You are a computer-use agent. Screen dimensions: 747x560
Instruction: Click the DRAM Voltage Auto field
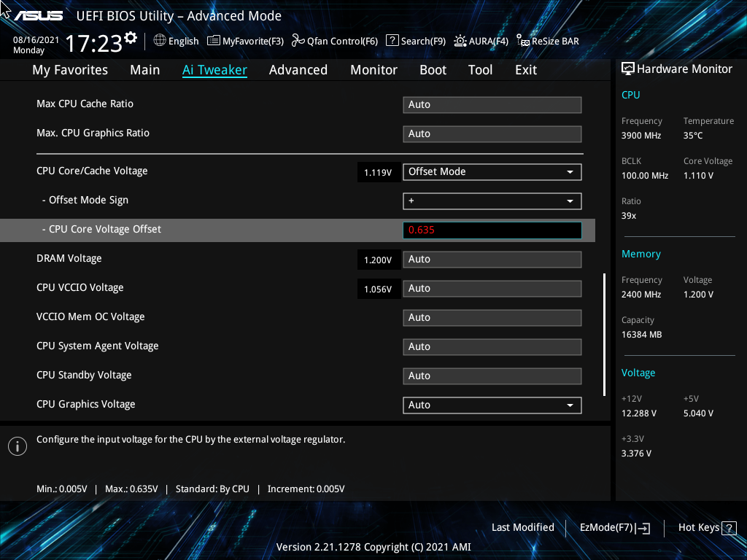pyautogui.click(x=492, y=260)
